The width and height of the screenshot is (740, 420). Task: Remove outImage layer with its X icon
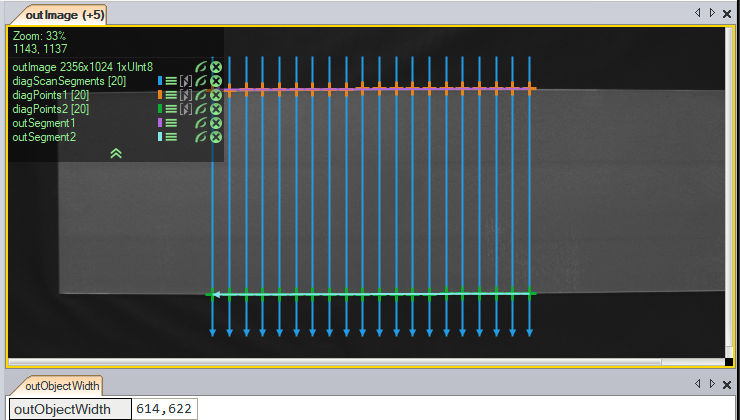pyautogui.click(x=215, y=67)
